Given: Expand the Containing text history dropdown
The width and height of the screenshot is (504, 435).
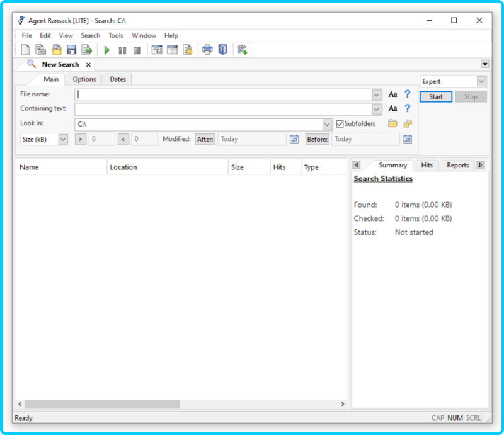Looking at the screenshot, I should (x=376, y=110).
